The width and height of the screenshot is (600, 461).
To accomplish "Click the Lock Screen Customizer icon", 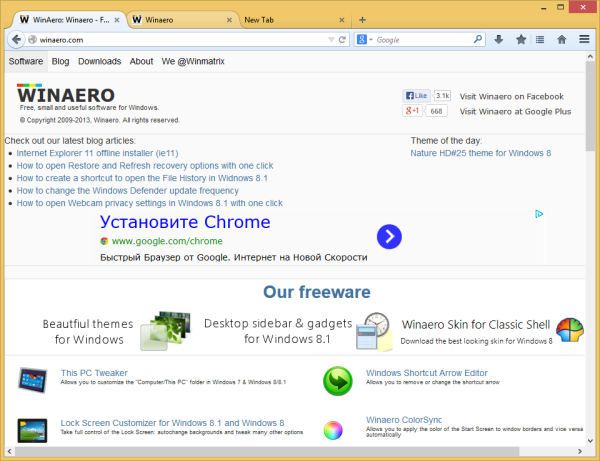I will (33, 430).
